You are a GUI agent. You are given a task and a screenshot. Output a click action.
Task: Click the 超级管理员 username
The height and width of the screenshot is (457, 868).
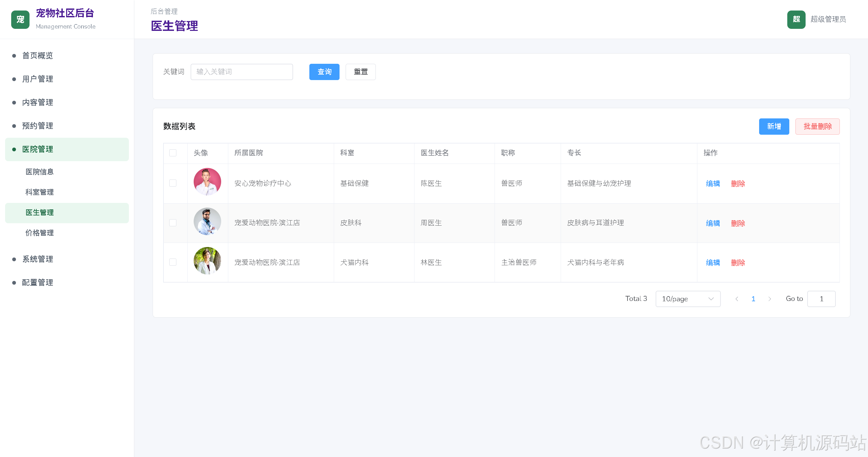pyautogui.click(x=828, y=19)
